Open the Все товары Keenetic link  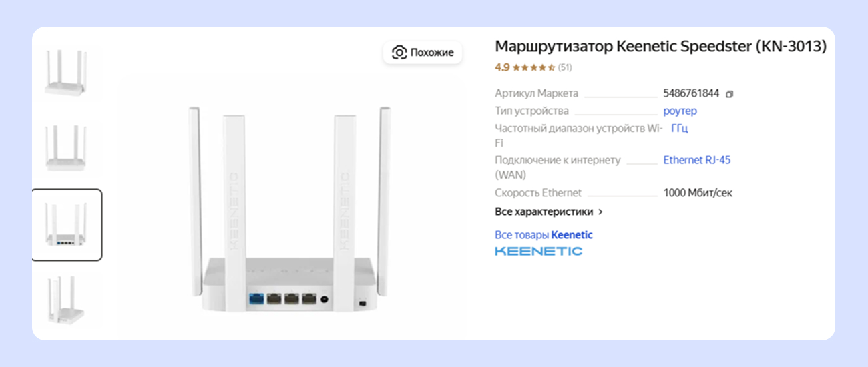544,235
